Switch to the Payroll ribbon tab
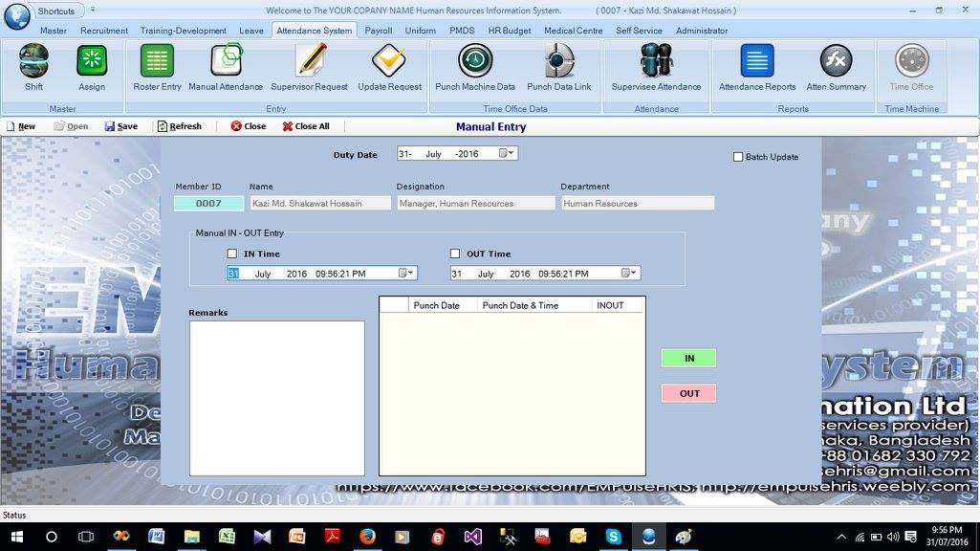 click(378, 31)
